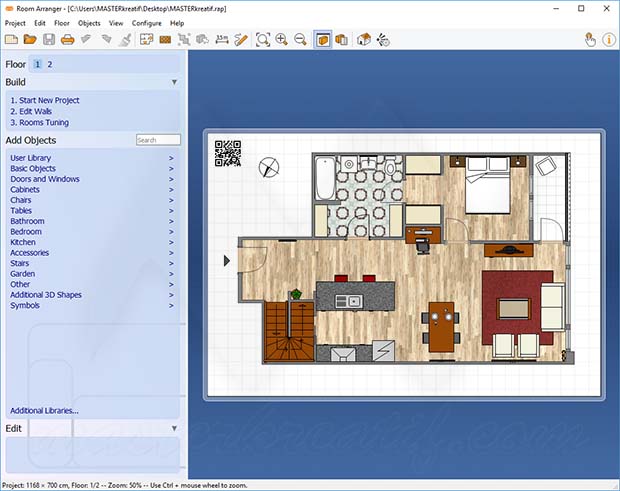The image size is (620, 491).
Task: Expand the Bedroom category
Action: click(92, 232)
